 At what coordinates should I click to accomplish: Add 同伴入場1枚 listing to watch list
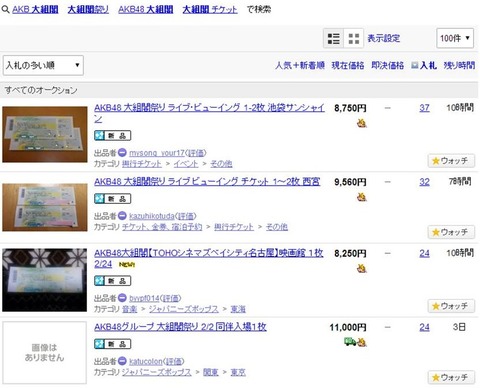pos(451,377)
